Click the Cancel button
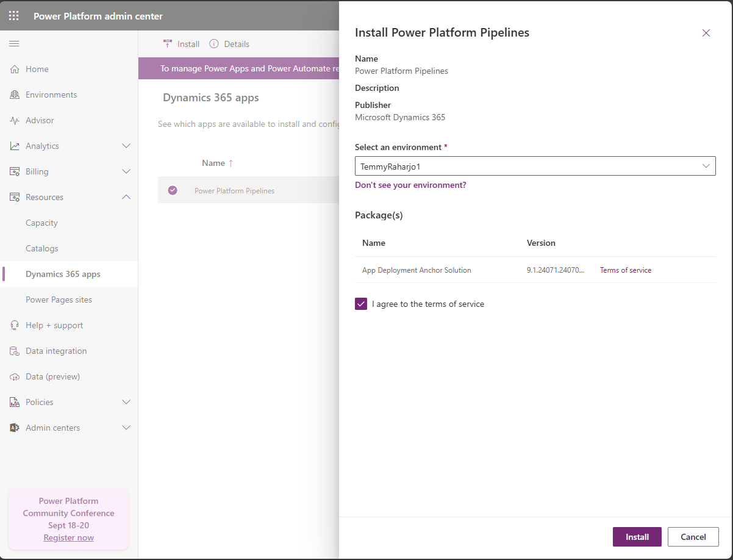Screen dimensions: 733x560 click(x=693, y=537)
